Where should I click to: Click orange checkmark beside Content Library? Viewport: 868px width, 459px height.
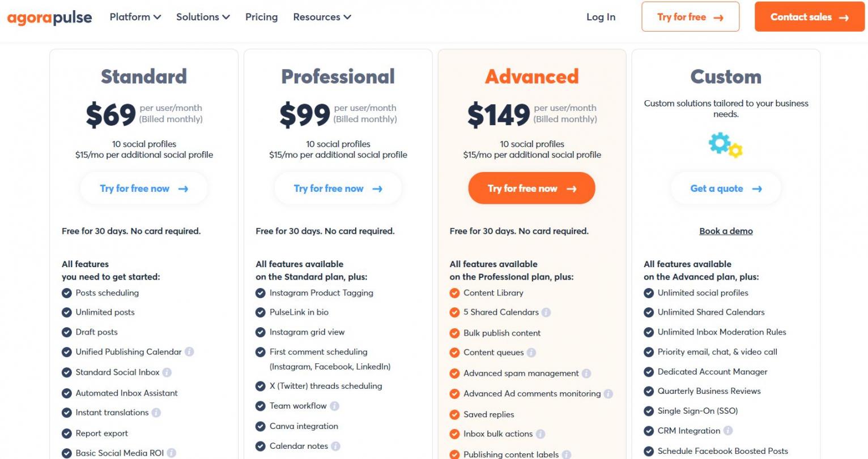coord(454,293)
